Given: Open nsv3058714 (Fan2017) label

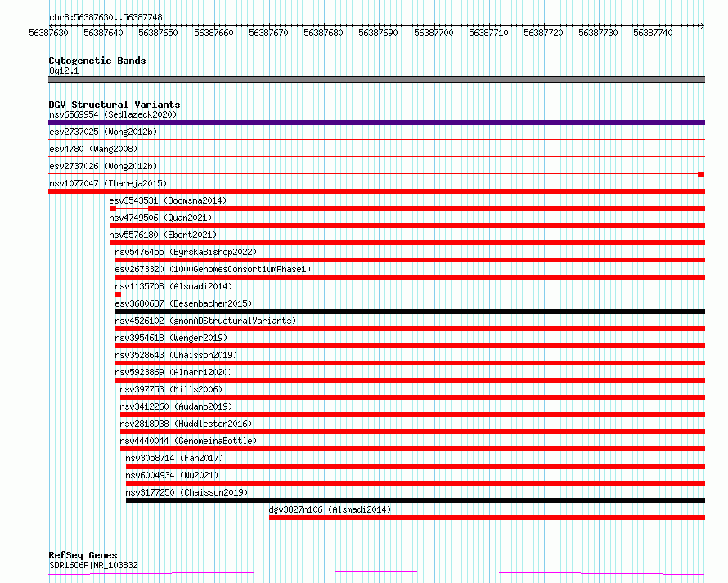Looking at the screenshot, I should pos(174,458).
